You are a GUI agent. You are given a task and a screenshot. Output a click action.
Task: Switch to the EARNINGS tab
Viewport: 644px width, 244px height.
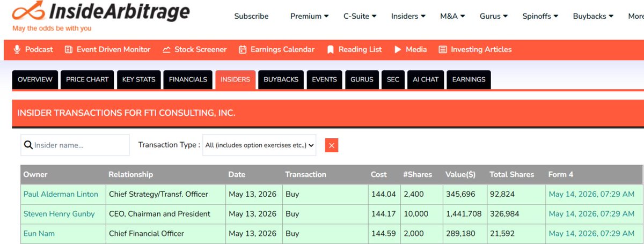click(469, 79)
